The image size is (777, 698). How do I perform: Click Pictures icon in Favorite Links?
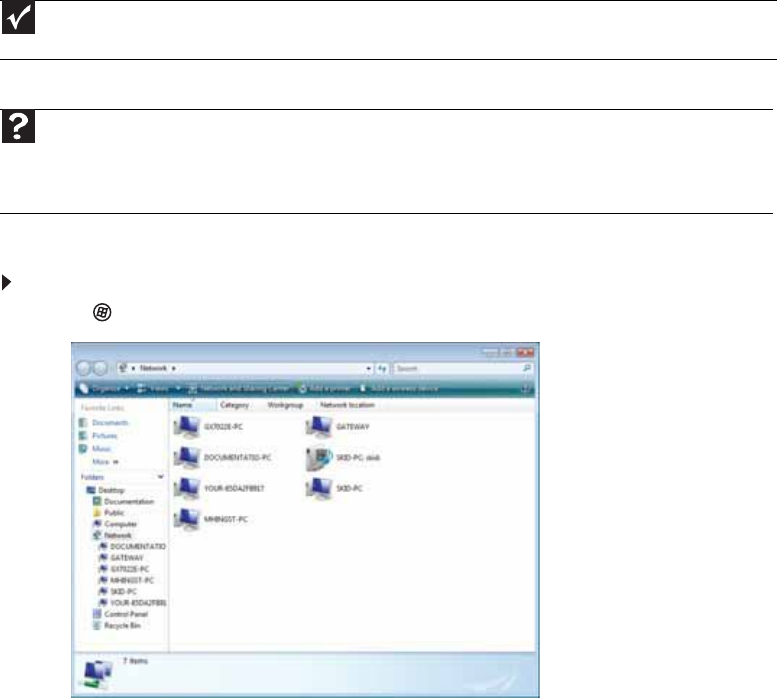83,435
